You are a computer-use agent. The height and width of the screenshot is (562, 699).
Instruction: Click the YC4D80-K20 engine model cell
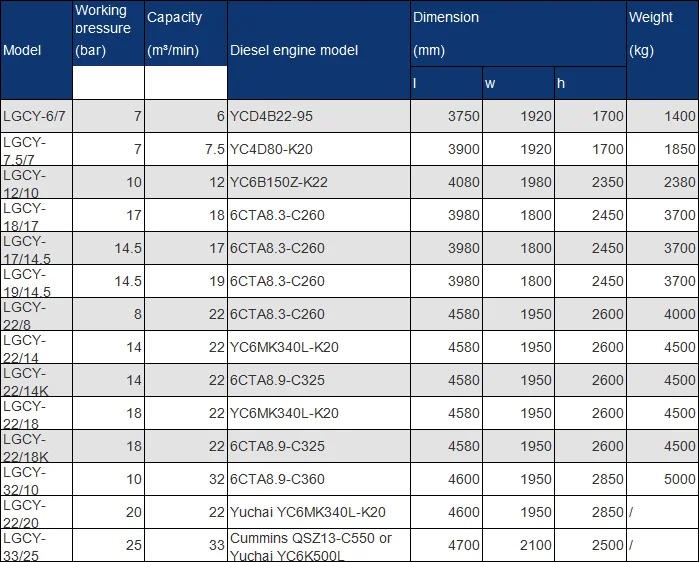pos(271,149)
